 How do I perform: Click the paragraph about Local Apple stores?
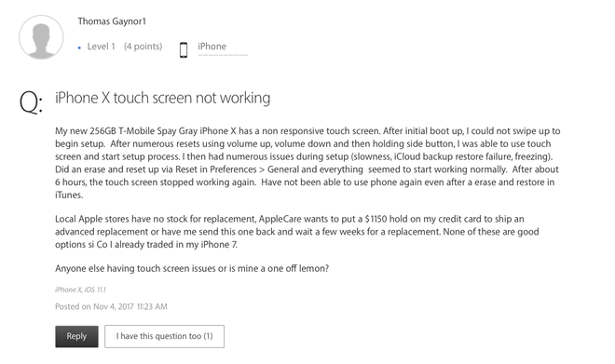click(297, 232)
